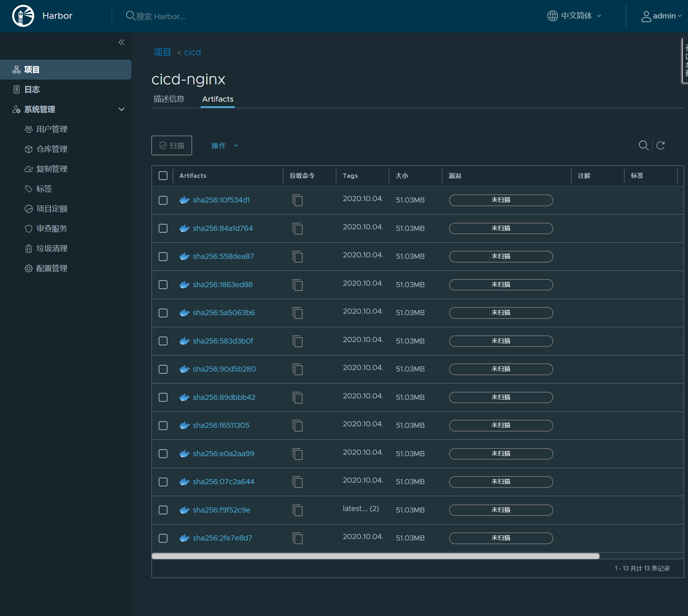Screen dimensions: 688x616
Task: Go back to cicd breadcrumb link
Action: pos(192,52)
